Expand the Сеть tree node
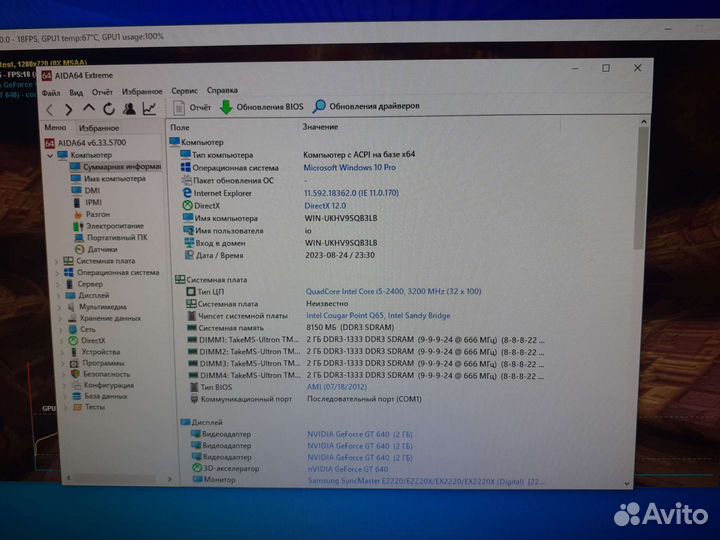 [x=61, y=330]
